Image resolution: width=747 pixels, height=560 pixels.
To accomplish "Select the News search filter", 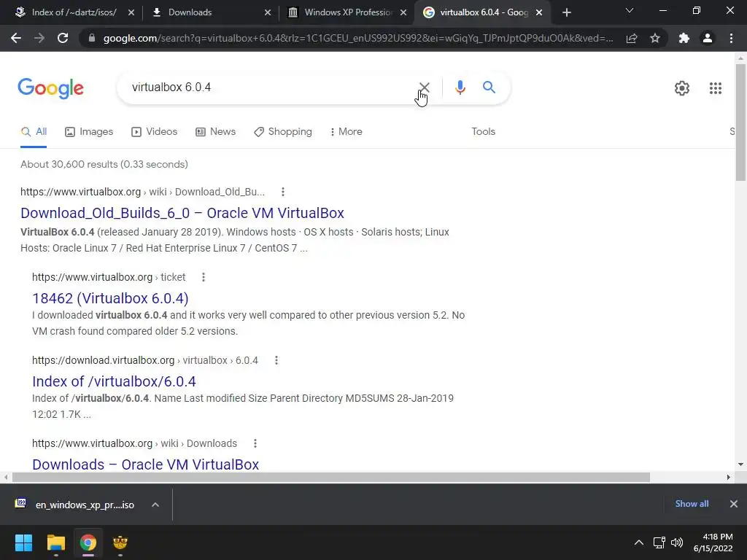I will pos(215,132).
